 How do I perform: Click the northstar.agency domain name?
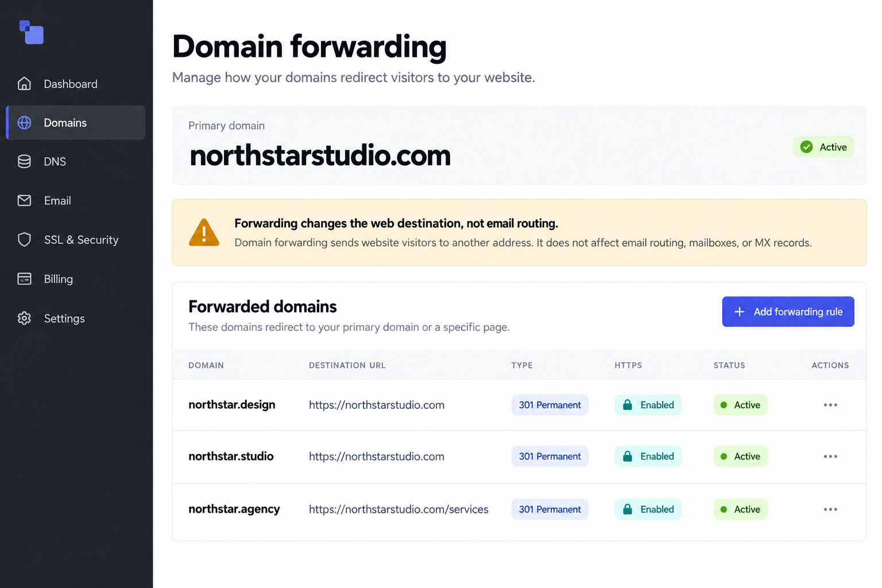[x=234, y=509]
